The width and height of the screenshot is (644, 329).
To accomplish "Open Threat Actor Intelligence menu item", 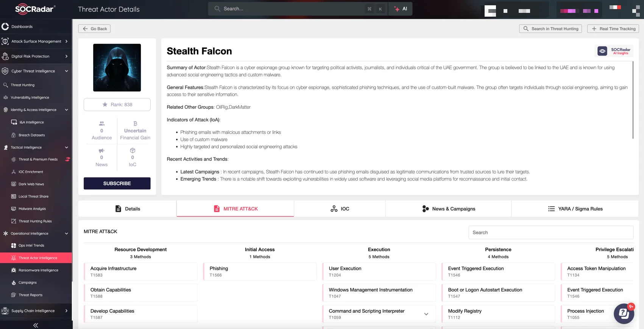I will tap(36, 258).
